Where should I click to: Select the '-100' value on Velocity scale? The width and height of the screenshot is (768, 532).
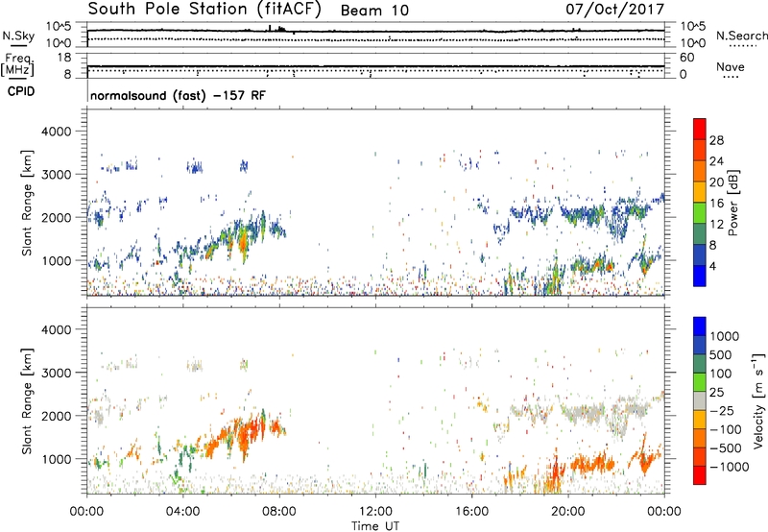(x=726, y=429)
